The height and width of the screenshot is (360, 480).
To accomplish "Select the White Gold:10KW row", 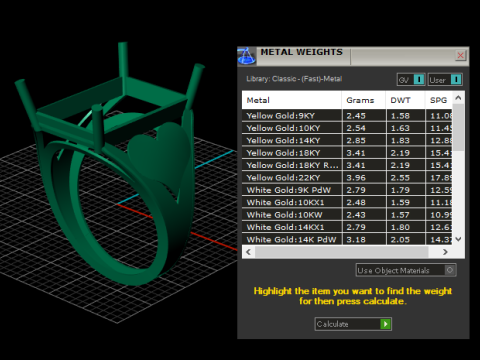I will (347, 215).
